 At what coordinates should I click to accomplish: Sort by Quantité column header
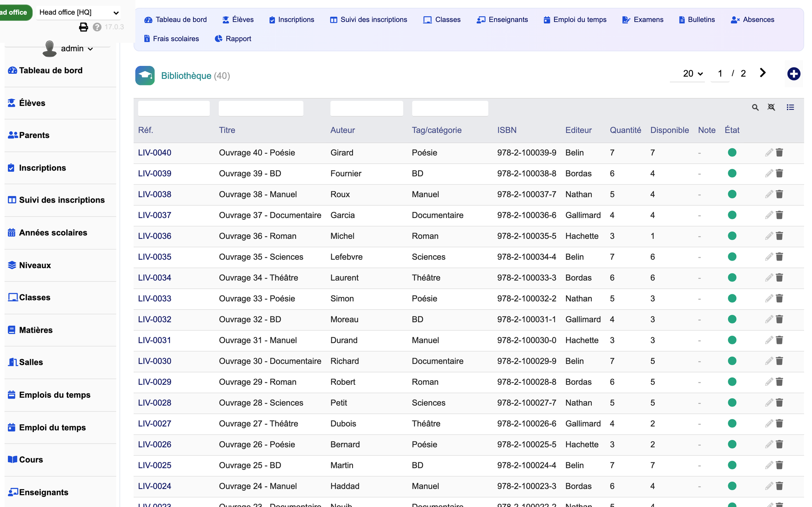(x=625, y=130)
